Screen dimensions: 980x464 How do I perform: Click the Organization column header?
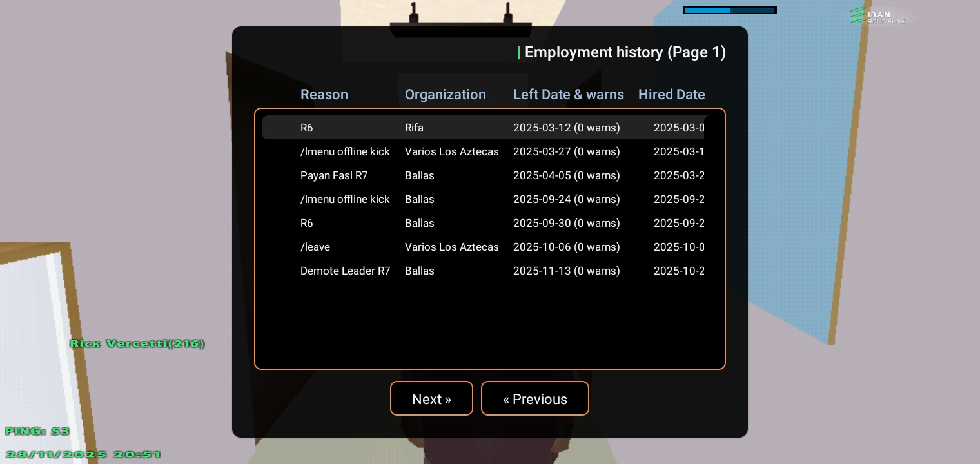click(445, 94)
